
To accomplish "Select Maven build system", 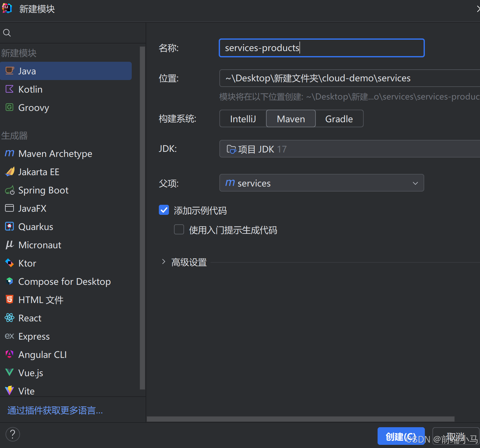I will coord(291,119).
